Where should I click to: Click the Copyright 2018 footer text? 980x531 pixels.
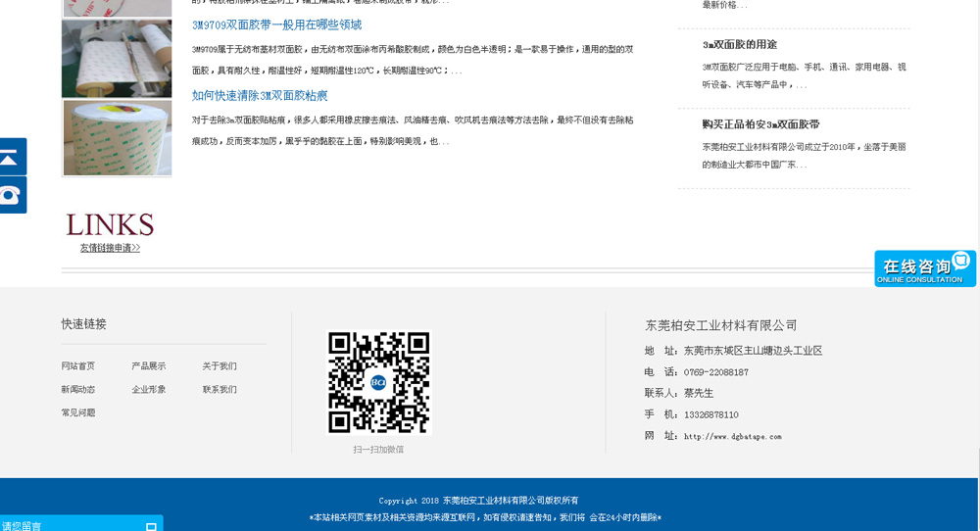click(479, 501)
